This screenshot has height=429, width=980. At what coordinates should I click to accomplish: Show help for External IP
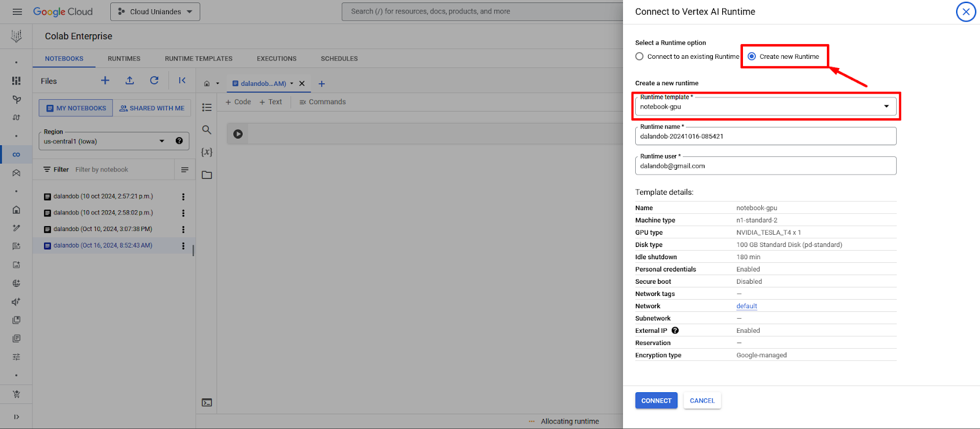tap(675, 331)
